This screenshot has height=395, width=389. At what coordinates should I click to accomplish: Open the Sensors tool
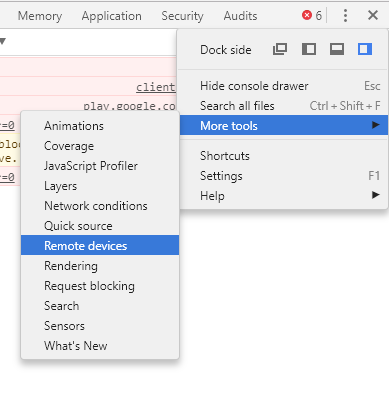[100, 326]
